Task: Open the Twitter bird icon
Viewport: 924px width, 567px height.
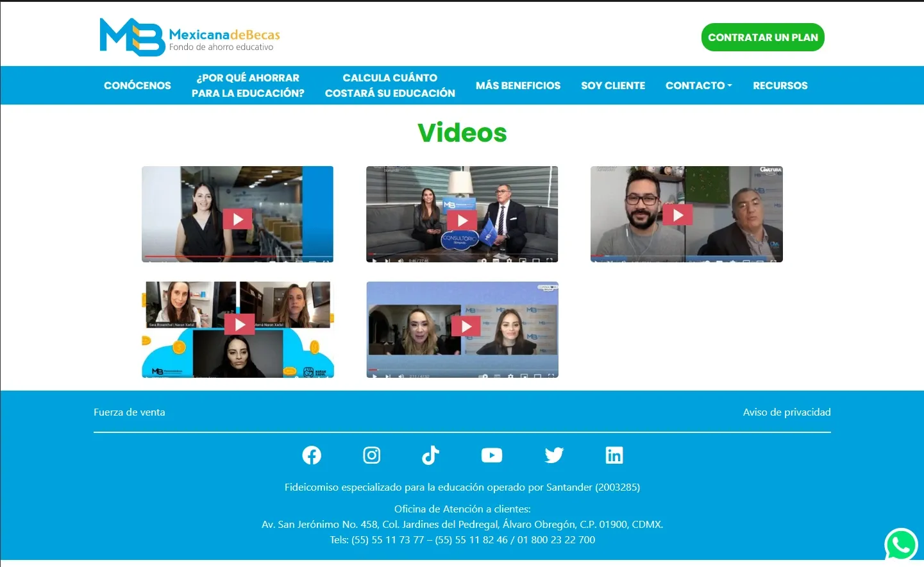Action: tap(554, 455)
